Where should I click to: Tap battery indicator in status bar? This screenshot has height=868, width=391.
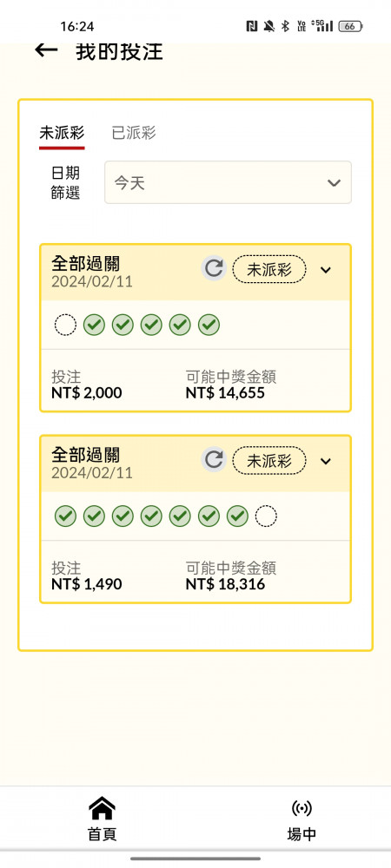pyautogui.click(x=352, y=26)
